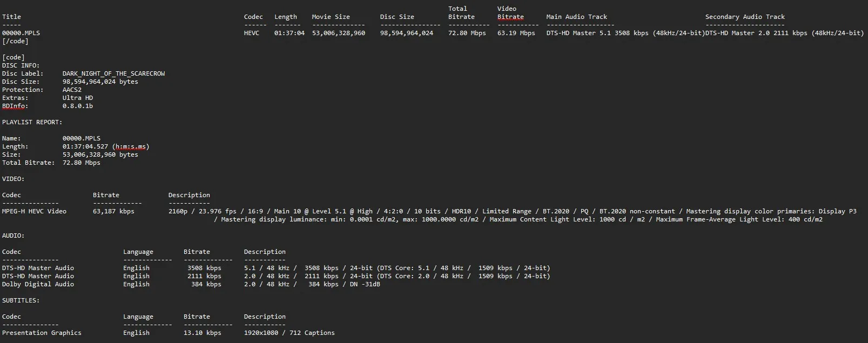Screen dimensions: 868x343
Task: Click the 72.80 Mbps value in the top row
Action: pyautogui.click(x=467, y=33)
